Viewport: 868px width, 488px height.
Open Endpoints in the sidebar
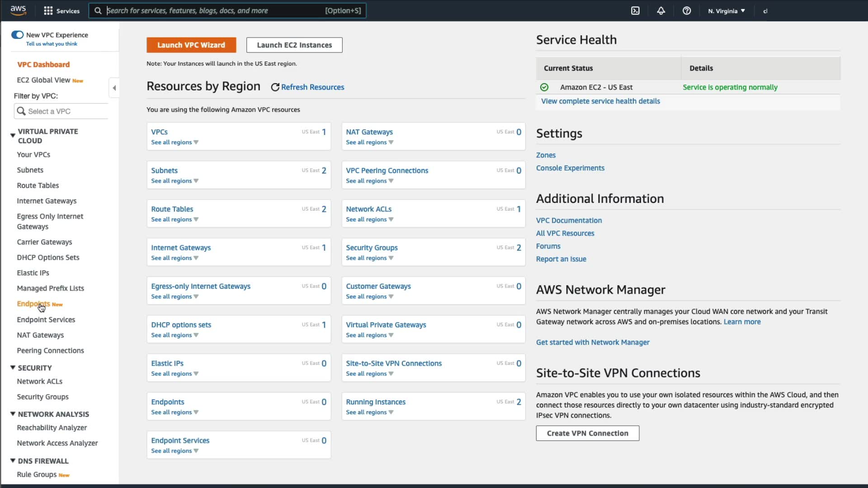pos(33,304)
